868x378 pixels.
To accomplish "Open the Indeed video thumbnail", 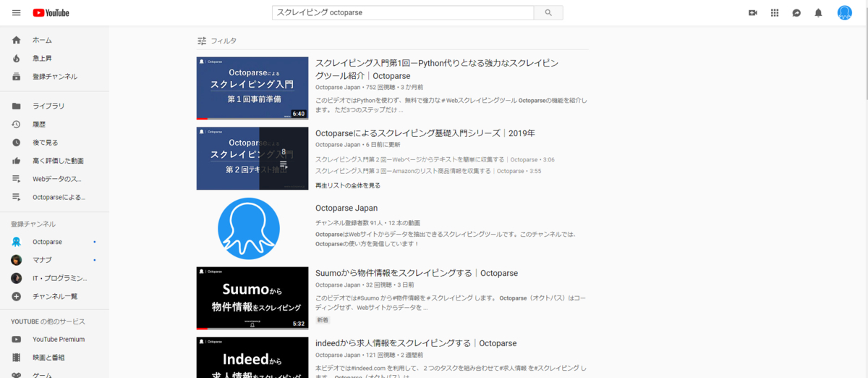I will click(252, 358).
